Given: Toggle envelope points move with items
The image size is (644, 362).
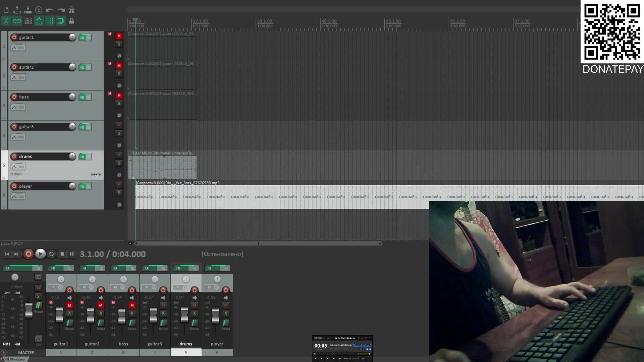Looking at the screenshot, I should pos(39,21).
